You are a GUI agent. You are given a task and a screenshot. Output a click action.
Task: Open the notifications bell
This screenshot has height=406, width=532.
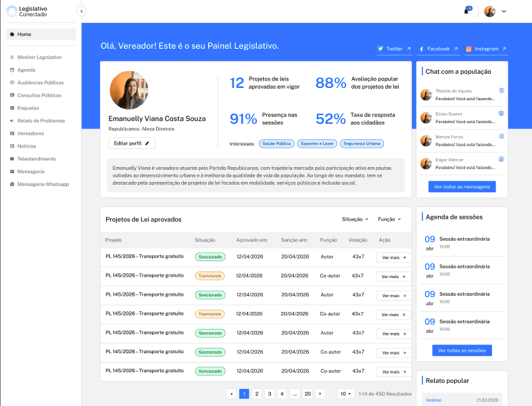(x=467, y=11)
